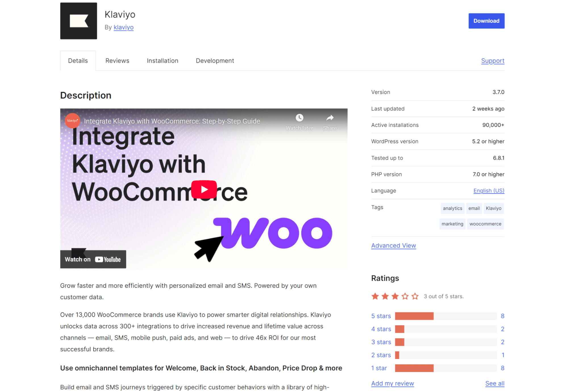Click the Klaviyo plugin title
The image size is (568, 392).
[120, 14]
